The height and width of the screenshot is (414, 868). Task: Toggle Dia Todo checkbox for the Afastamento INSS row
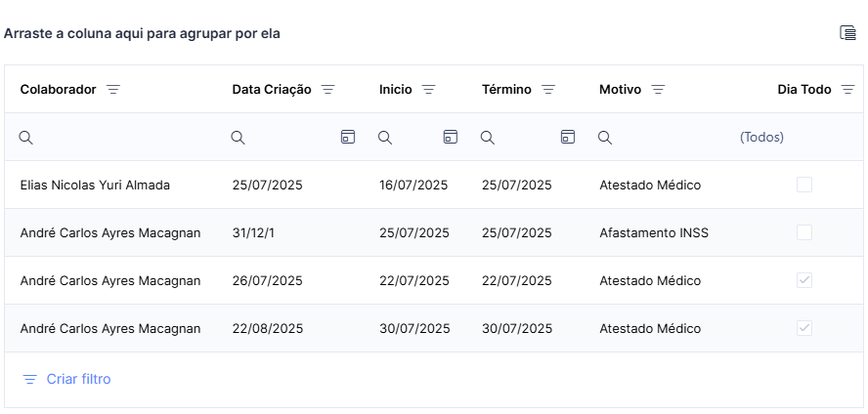pyautogui.click(x=804, y=232)
